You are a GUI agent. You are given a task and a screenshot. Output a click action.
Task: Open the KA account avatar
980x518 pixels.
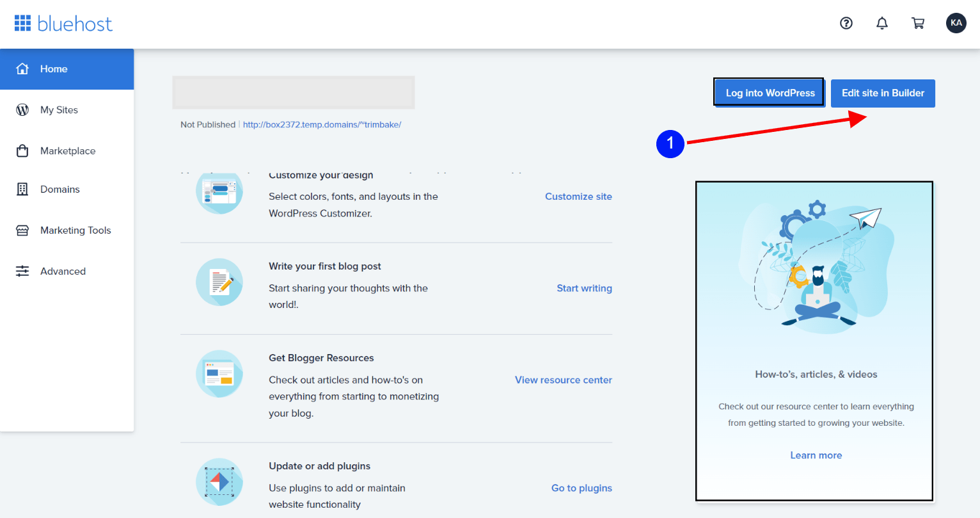[x=956, y=23]
